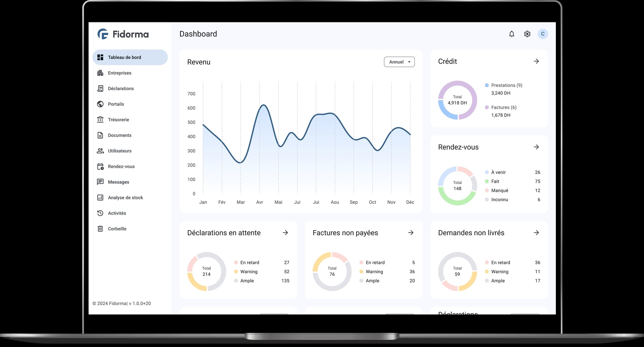The height and width of the screenshot is (347, 644).
Task: Select the Portails menu item
Action: 116,104
